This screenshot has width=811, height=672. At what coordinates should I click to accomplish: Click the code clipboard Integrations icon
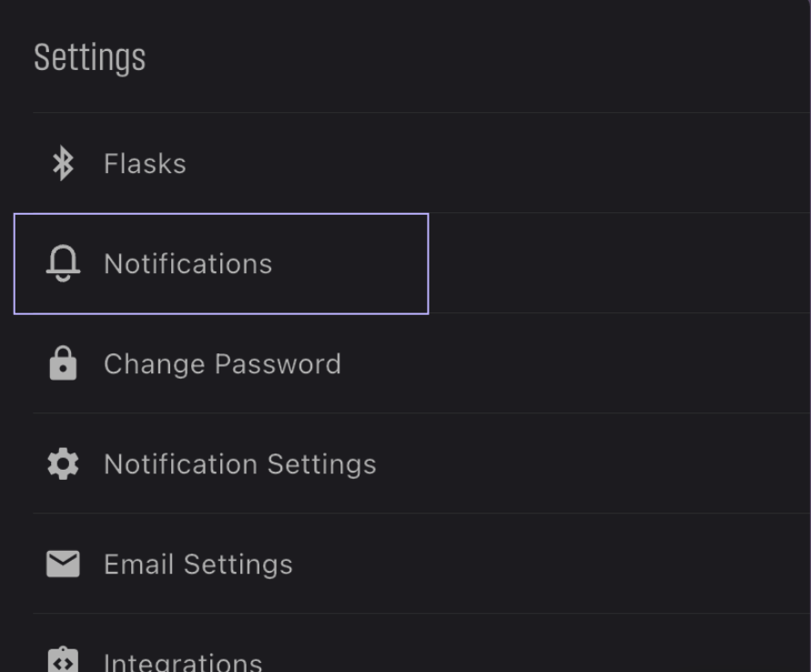[63, 660]
